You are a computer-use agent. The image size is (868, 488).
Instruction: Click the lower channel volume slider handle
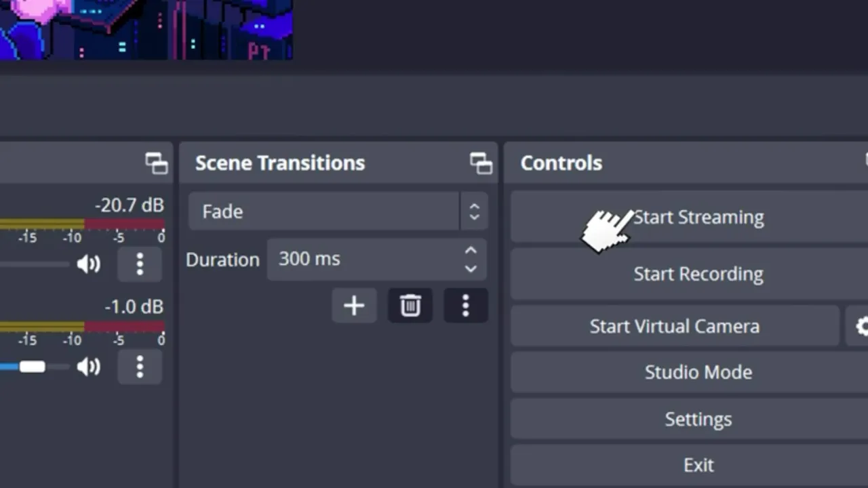32,367
